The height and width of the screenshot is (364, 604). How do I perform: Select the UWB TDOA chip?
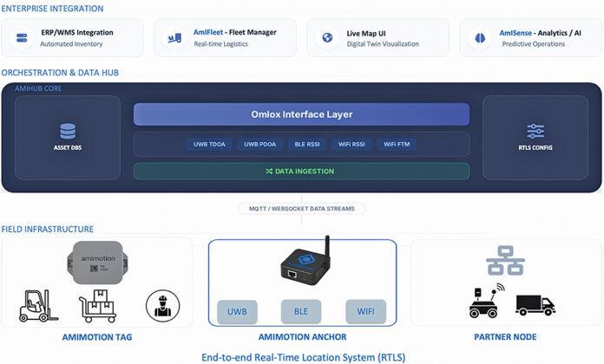pyautogui.click(x=209, y=144)
